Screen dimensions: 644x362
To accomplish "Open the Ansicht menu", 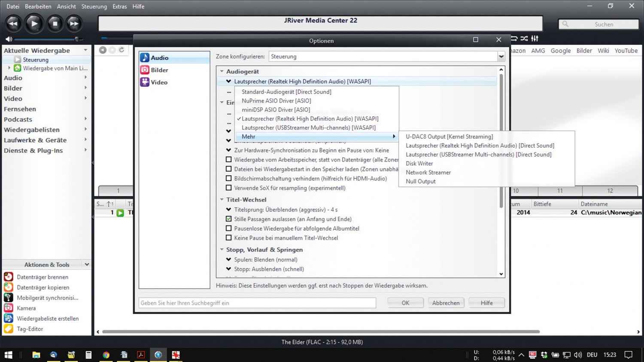I will [66, 6].
